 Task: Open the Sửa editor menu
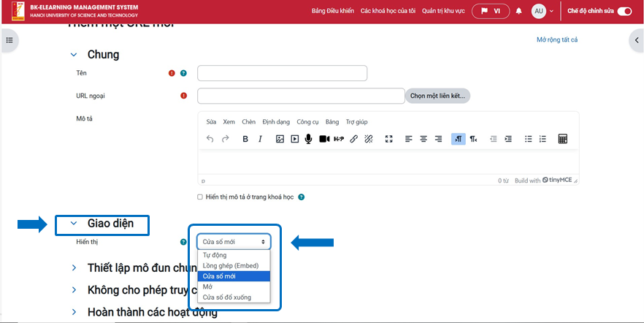click(211, 122)
